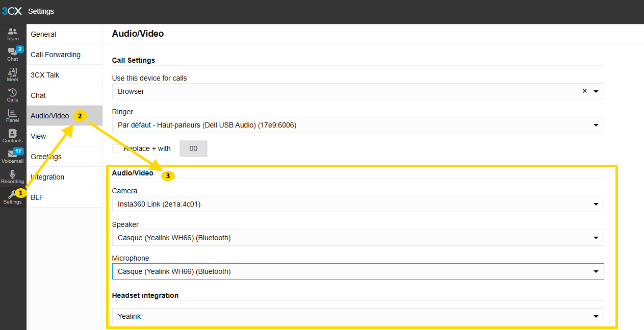Select Audio/Video settings menu item
This screenshot has width=644, height=330.
65,116
